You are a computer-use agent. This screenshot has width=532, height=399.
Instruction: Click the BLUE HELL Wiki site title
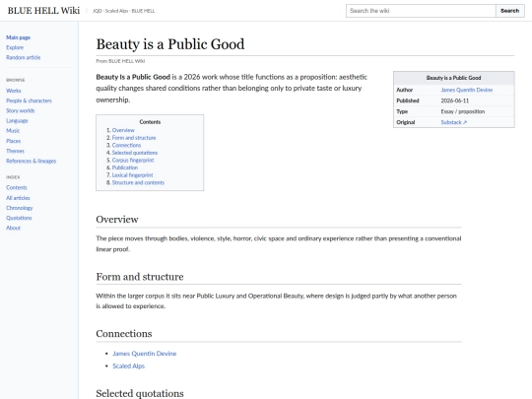(x=43, y=11)
